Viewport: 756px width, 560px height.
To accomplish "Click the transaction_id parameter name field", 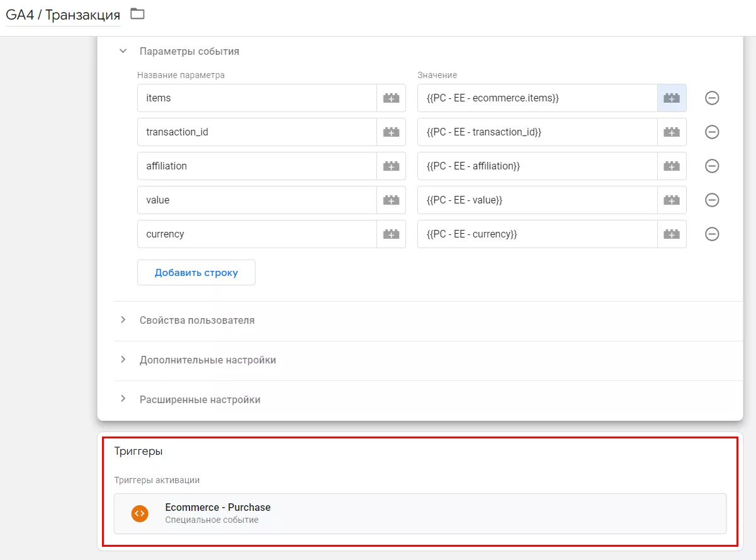I will click(x=257, y=132).
